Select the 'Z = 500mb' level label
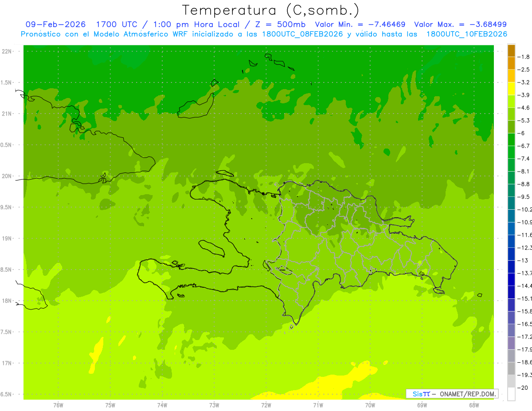This screenshot has height=411, width=532. (279, 24)
